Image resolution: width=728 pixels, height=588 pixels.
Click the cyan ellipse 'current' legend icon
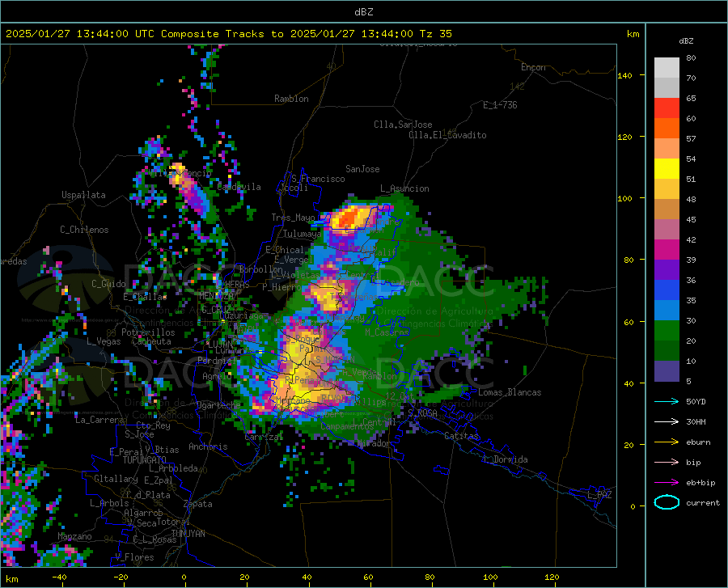pos(667,502)
